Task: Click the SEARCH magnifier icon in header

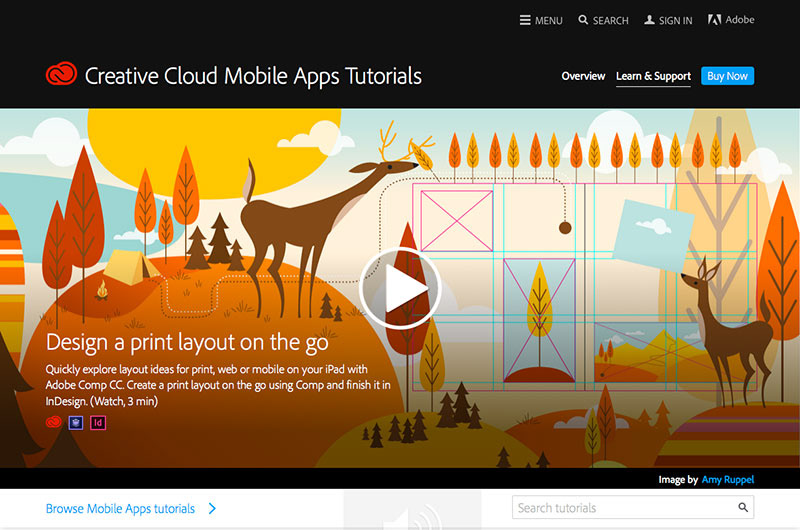Action: tap(583, 20)
